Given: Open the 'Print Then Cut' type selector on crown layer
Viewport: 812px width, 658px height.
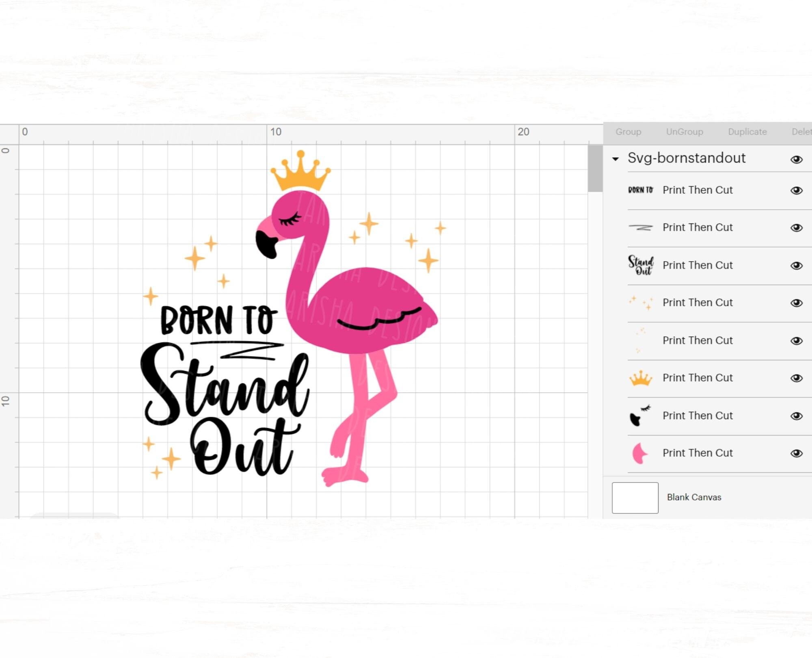Looking at the screenshot, I should (698, 377).
